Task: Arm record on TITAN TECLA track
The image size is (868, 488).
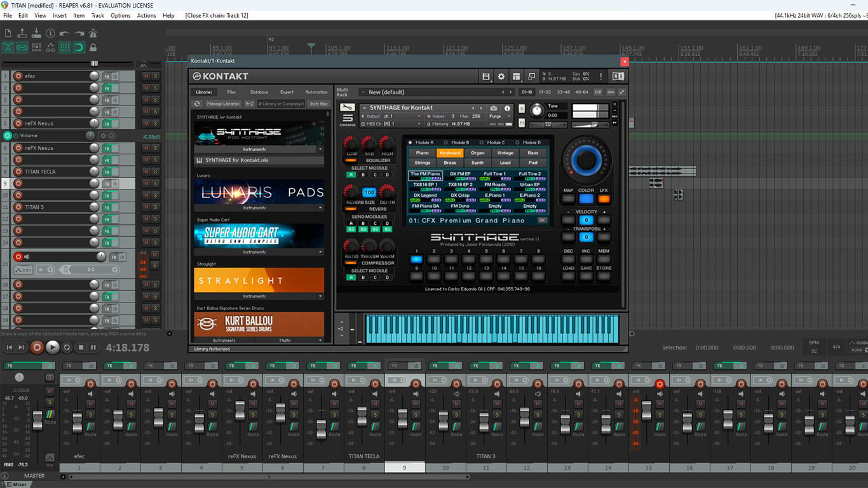Action: [18, 172]
